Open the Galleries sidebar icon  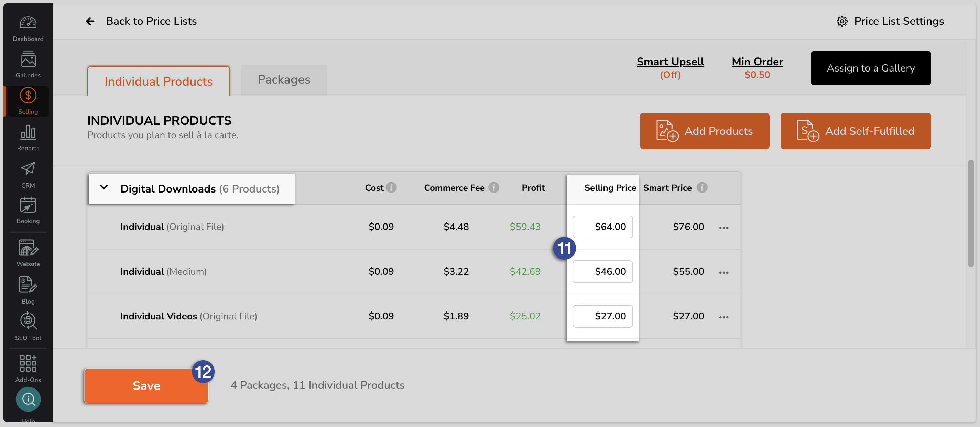pos(28,59)
